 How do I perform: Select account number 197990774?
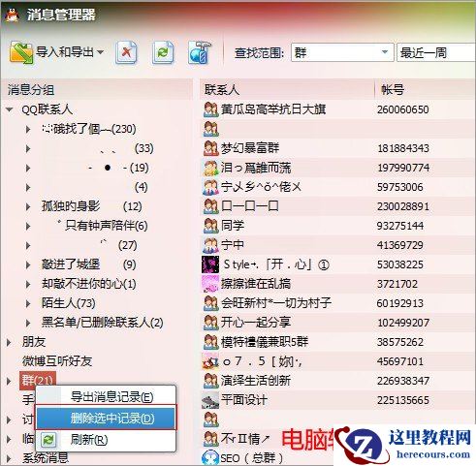pos(403,168)
